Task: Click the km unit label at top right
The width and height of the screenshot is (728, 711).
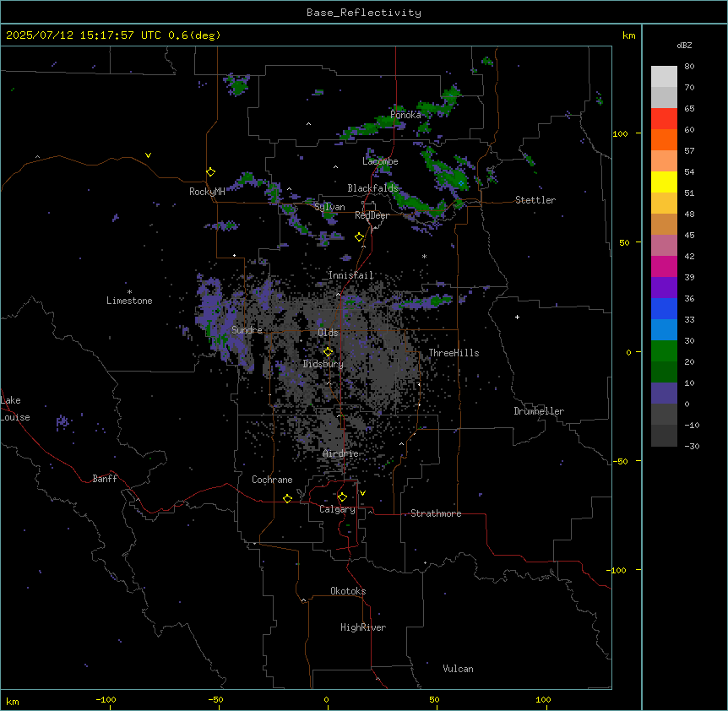Action: [x=628, y=35]
